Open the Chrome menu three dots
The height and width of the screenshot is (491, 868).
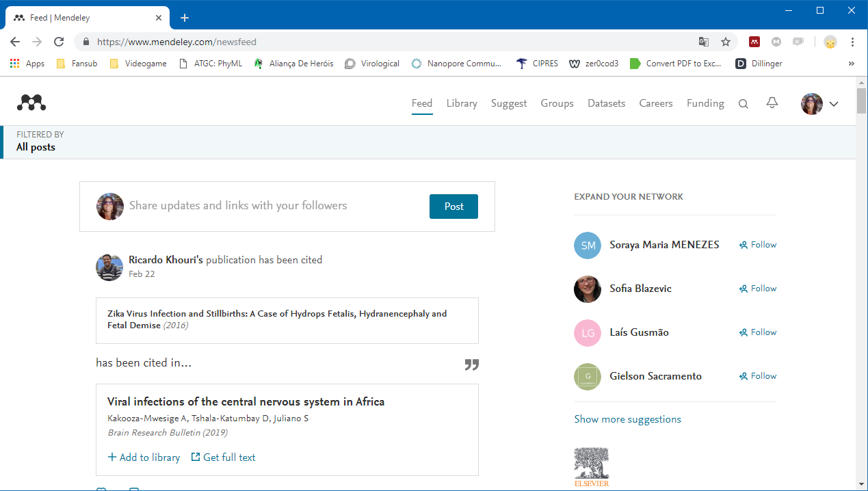pos(852,42)
